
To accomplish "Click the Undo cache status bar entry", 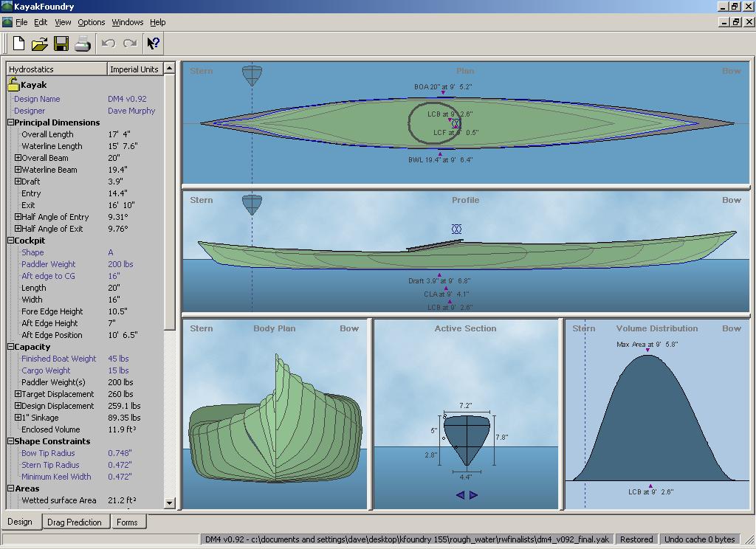I will point(700,539).
